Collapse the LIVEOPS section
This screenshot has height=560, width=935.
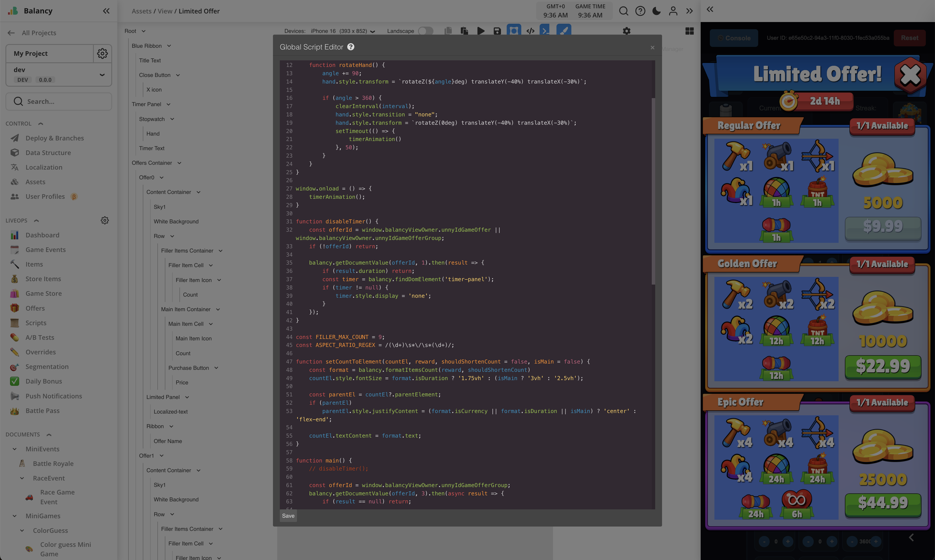(36, 221)
